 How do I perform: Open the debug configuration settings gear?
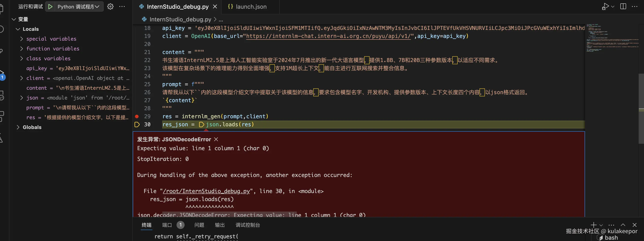pyautogui.click(x=110, y=6)
